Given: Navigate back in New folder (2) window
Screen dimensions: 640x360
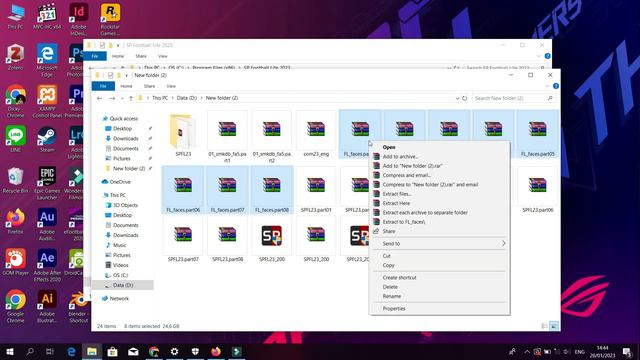Looking at the screenshot, I should (x=100, y=98).
